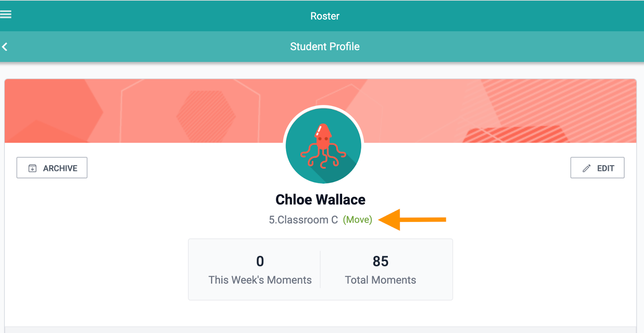Click the divider between the moments stats

coord(320,269)
